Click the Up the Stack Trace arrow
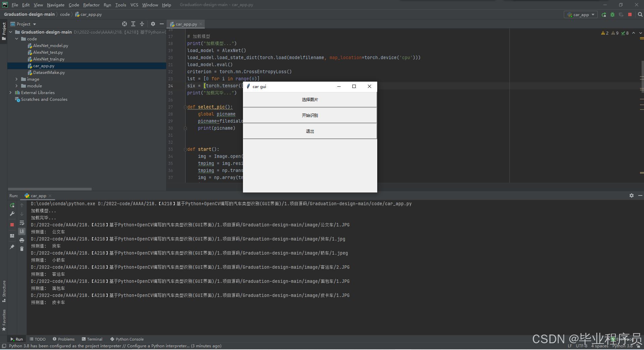This screenshot has height=350, width=644. tap(22, 205)
